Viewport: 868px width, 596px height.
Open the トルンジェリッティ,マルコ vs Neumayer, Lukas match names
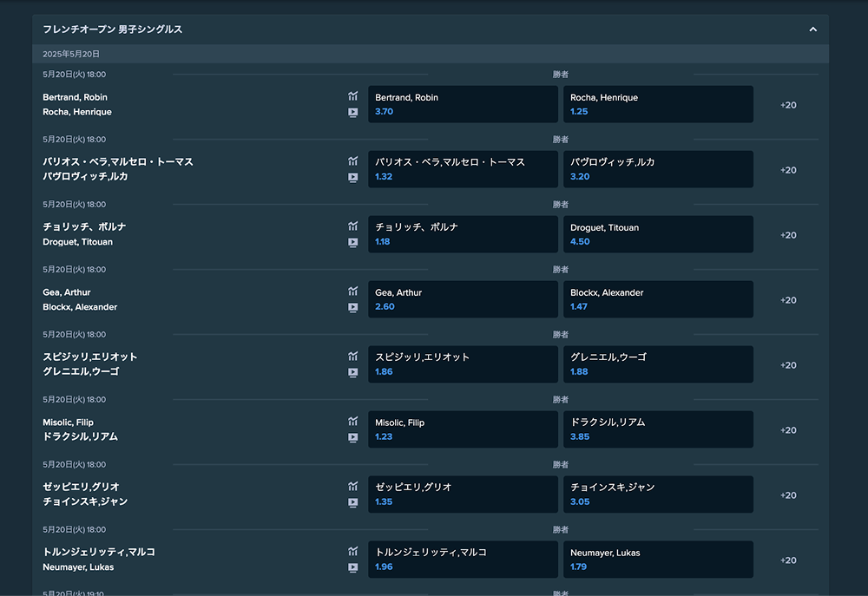(x=99, y=560)
